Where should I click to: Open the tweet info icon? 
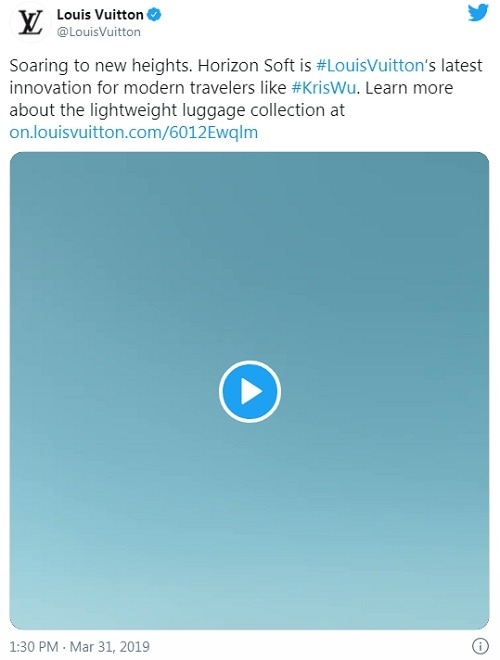[481, 645]
